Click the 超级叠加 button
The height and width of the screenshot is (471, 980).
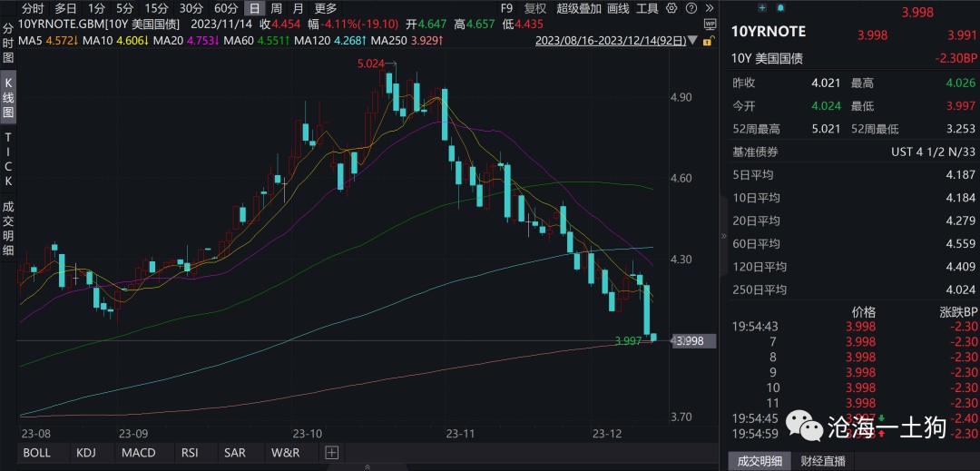(578, 8)
